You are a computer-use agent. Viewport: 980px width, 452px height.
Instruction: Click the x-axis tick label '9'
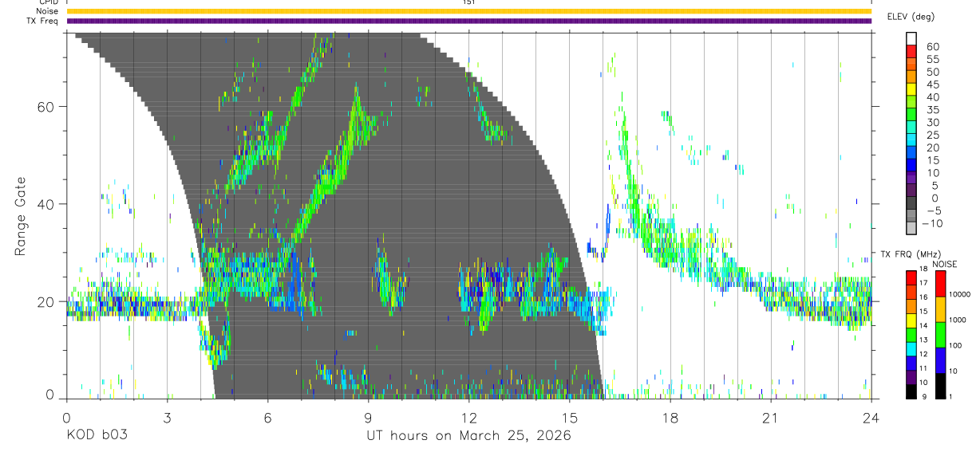point(369,417)
